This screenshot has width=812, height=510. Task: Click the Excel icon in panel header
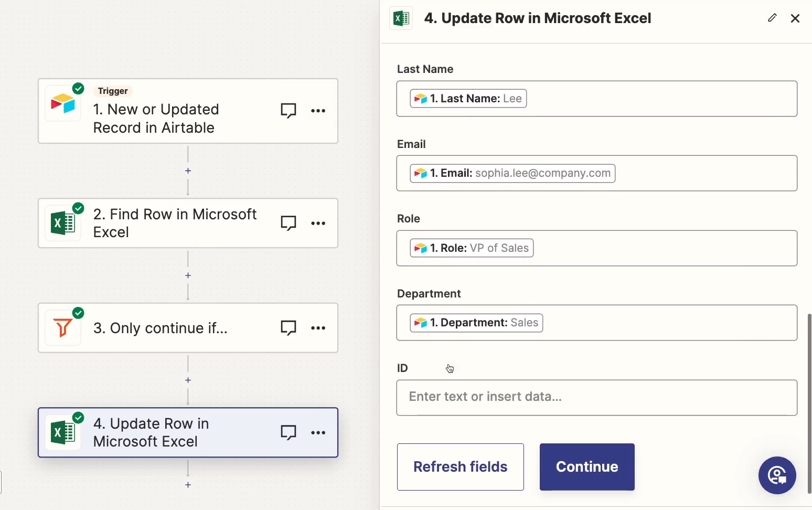[x=401, y=18]
